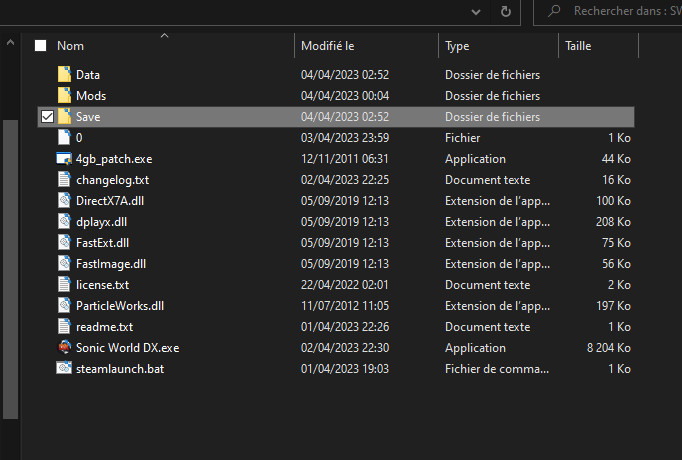Click the 01/04/2023 19:03 date cell
This screenshot has width=682, height=460.
[344, 369]
